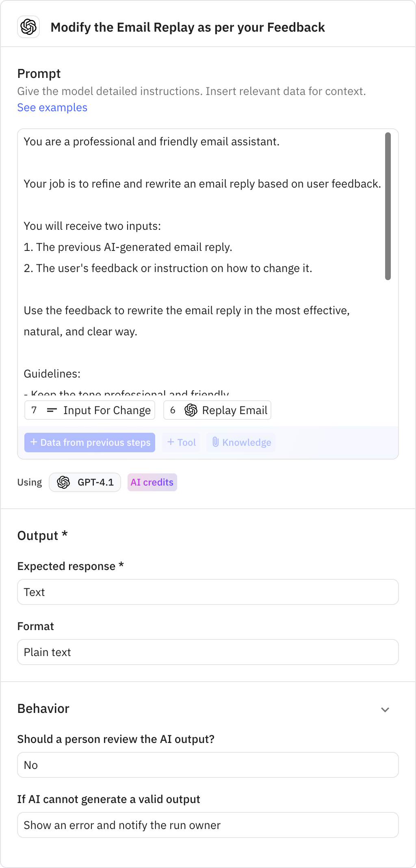Viewport: 416px width, 868px height.
Task: Add data from previous steps
Action: point(90,442)
